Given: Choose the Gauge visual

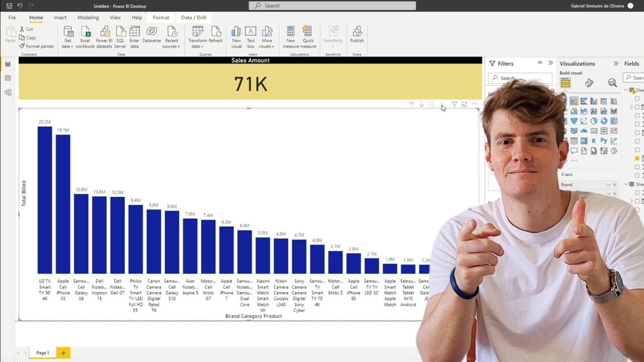Looking at the screenshot, I should 584,131.
